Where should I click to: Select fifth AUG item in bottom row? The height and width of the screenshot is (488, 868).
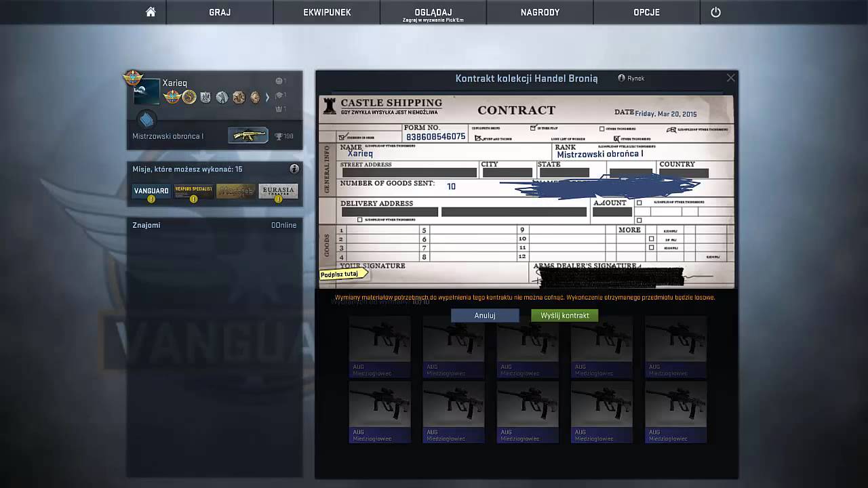pyautogui.click(x=676, y=412)
